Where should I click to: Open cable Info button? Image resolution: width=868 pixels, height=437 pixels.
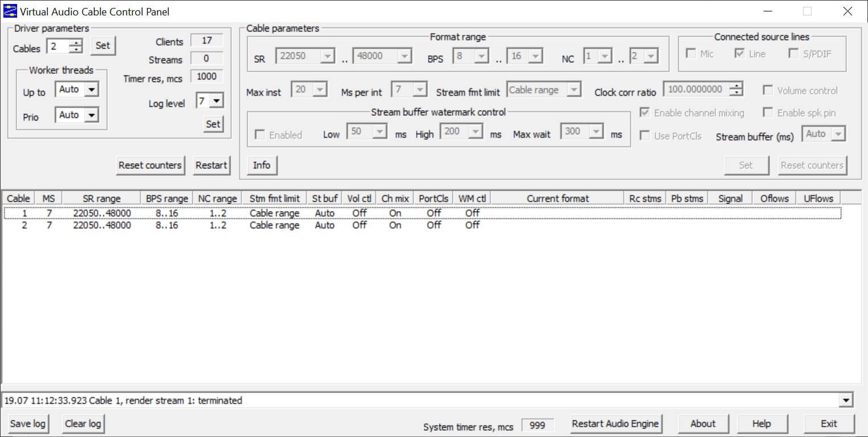click(262, 165)
